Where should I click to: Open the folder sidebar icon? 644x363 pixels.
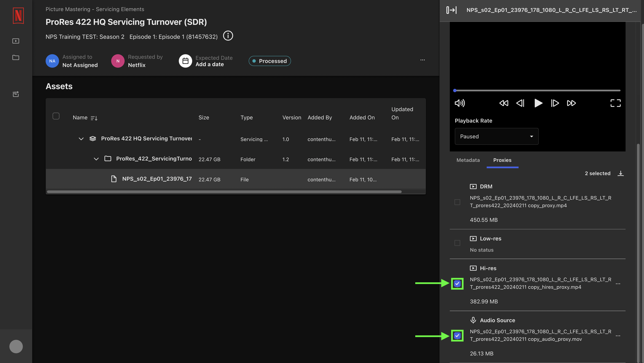pyautogui.click(x=16, y=57)
